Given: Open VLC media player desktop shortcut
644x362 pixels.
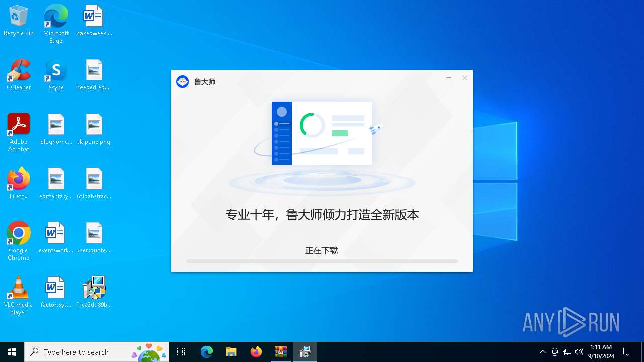Looking at the screenshot, I should [x=19, y=295].
